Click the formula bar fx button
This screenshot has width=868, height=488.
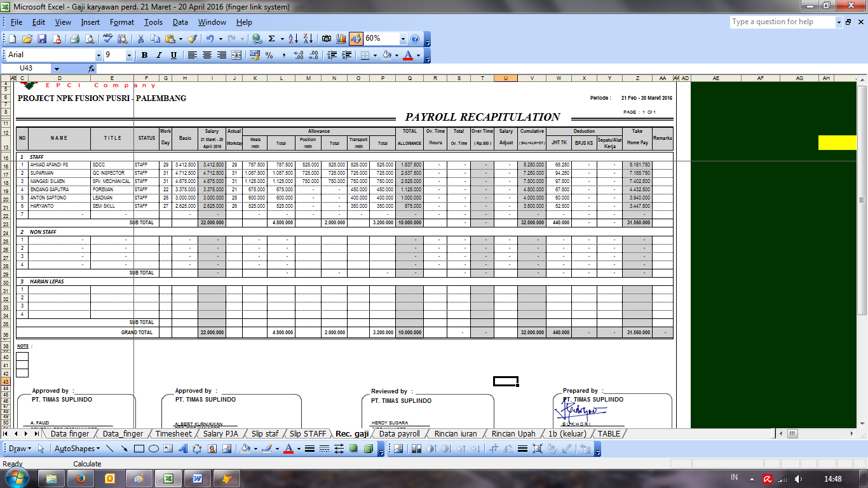[92, 69]
